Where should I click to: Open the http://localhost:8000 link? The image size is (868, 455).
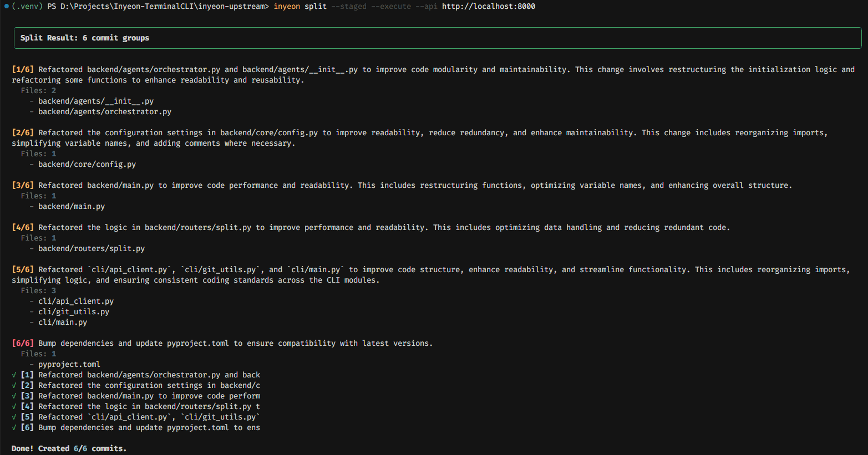tap(488, 6)
